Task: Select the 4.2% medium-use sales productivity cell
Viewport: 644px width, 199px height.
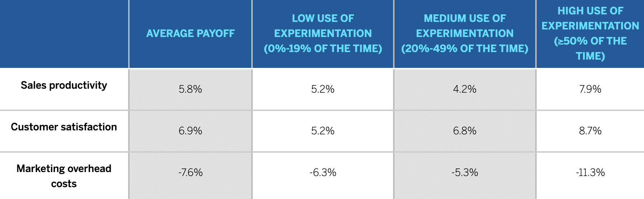Action: (x=465, y=89)
